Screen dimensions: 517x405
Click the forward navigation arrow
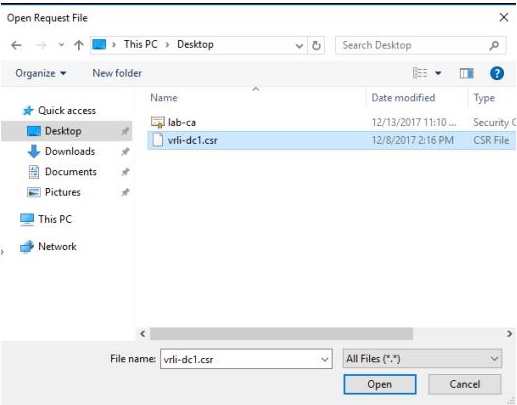[x=41, y=45]
